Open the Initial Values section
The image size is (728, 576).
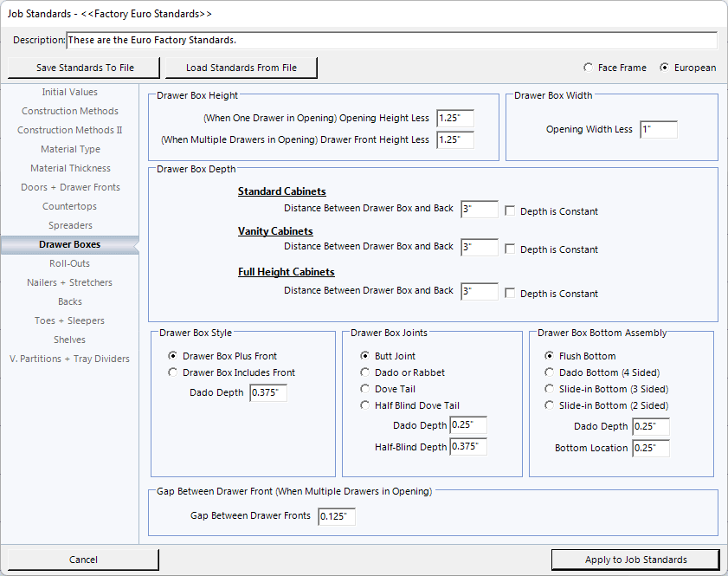coord(69,92)
